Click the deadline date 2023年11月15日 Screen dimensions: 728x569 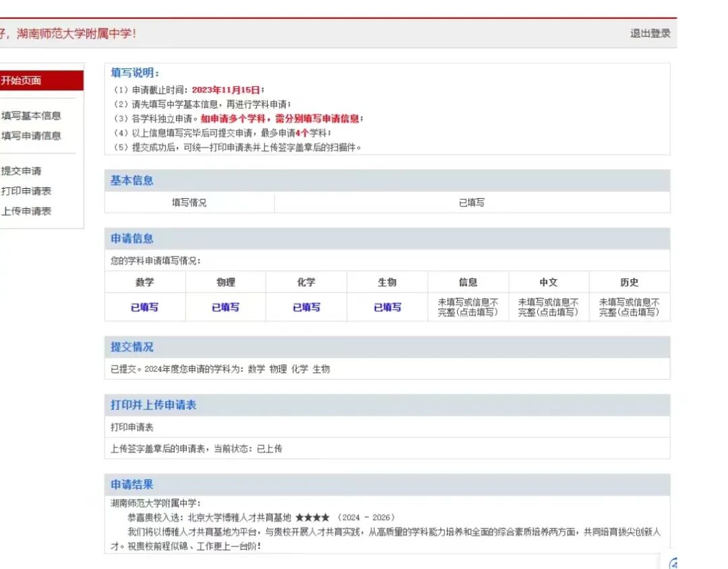(x=226, y=90)
